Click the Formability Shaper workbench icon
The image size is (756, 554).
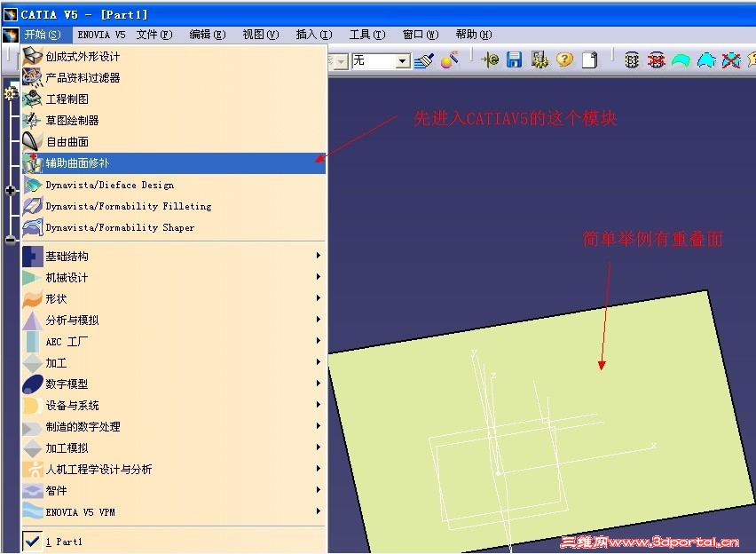33,227
